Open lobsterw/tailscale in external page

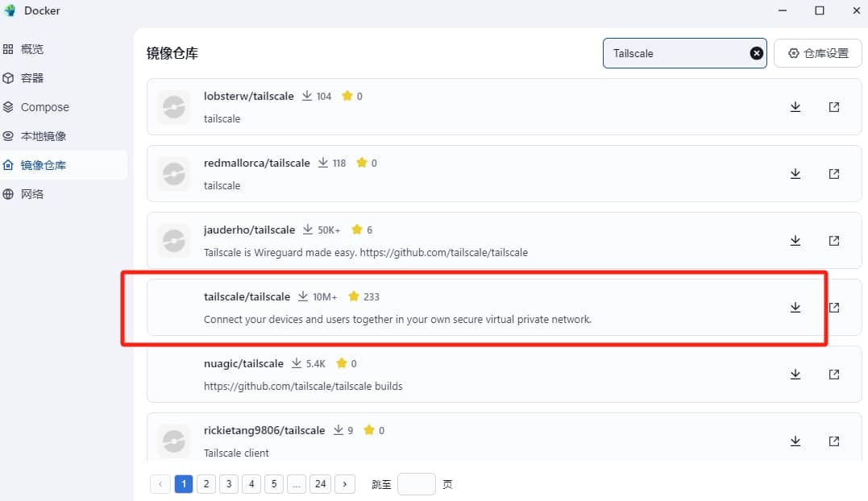coord(833,107)
